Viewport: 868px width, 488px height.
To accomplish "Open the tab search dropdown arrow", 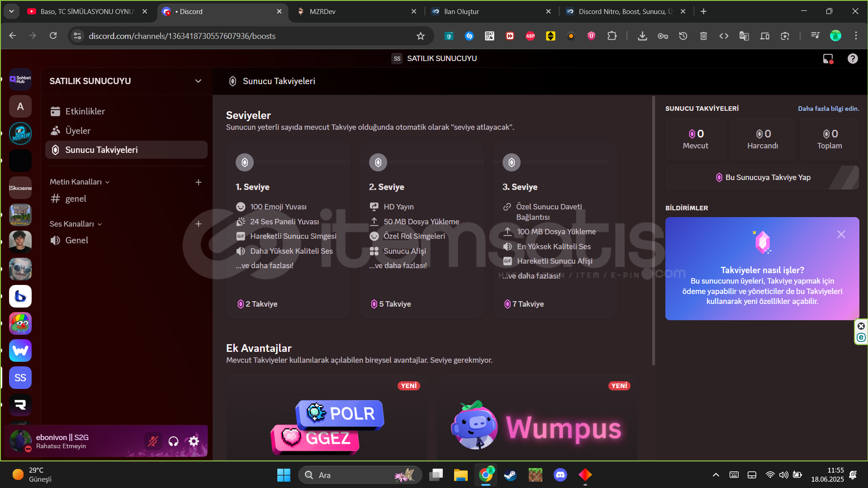I will (x=11, y=11).
